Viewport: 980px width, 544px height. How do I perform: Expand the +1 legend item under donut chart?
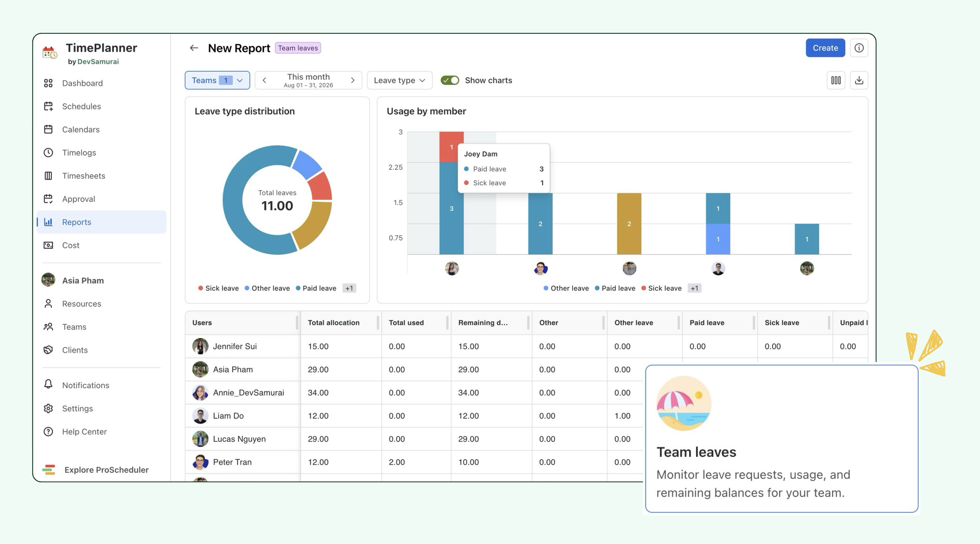coord(349,288)
